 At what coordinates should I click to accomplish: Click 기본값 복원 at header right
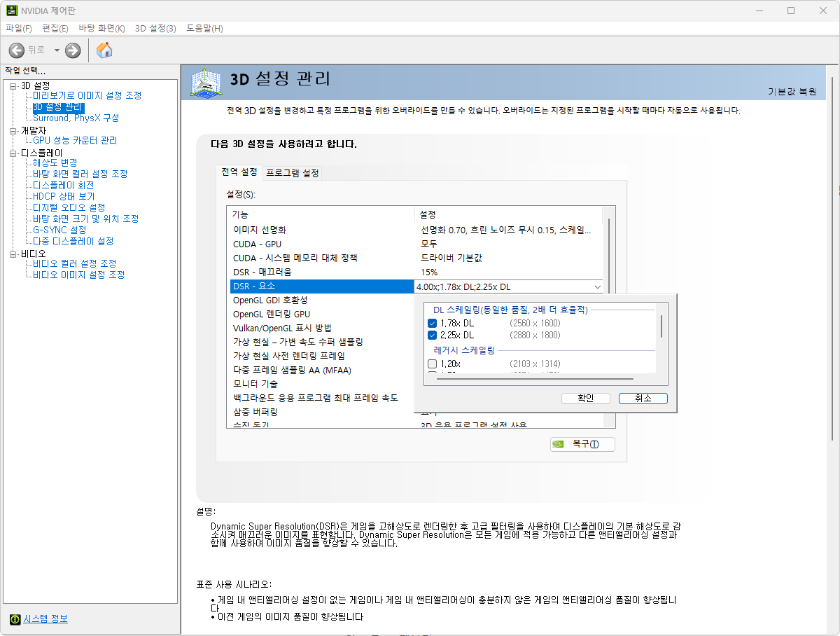pos(792,92)
